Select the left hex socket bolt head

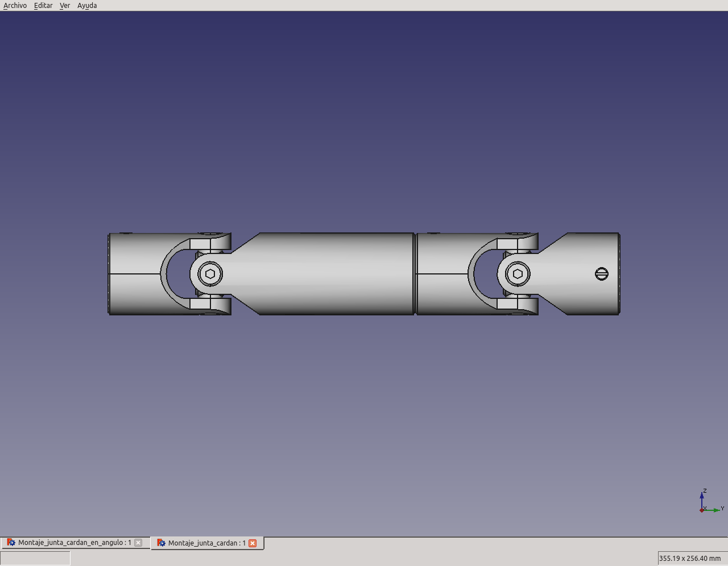click(x=210, y=274)
